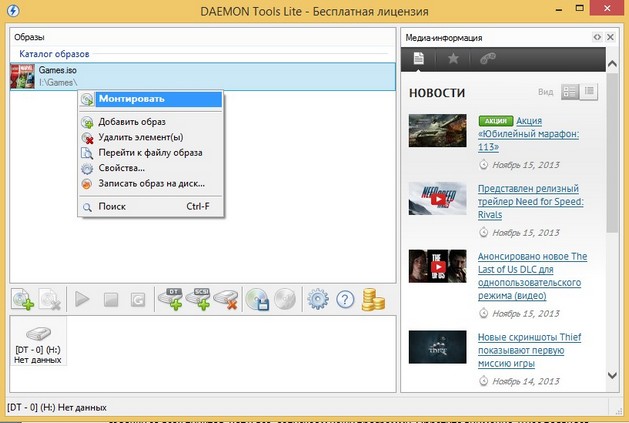Image resolution: width=629 pixels, height=423 pixels.
Task: Open the Last of Us DLC news link
Action: [532, 276]
